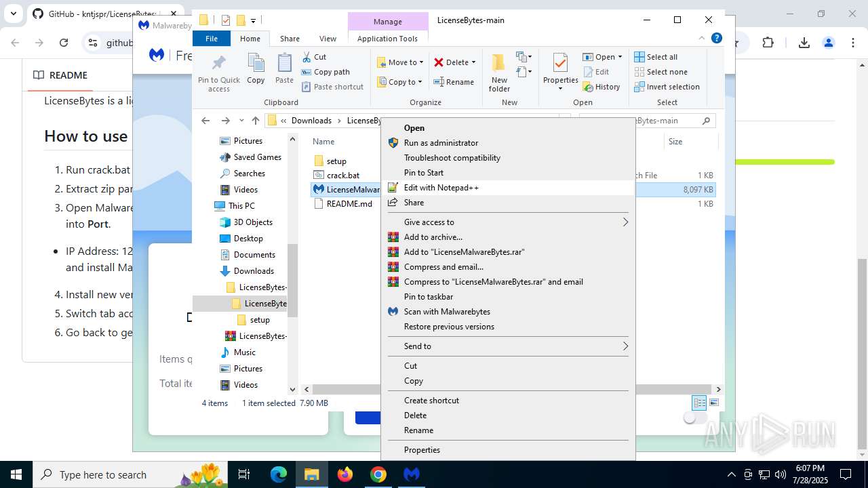Click the Malwarebytes icon in the taskbar
Viewport: 868px width, 488px height.
point(412,474)
